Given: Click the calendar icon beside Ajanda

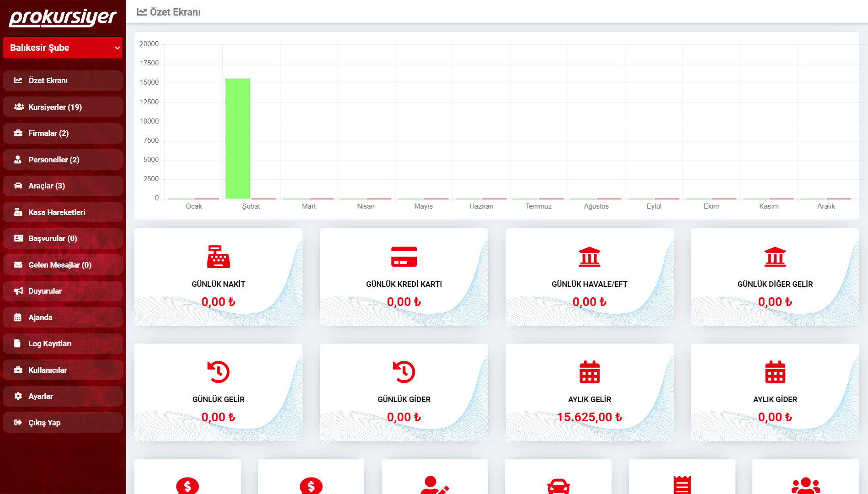Looking at the screenshot, I should (x=18, y=317).
